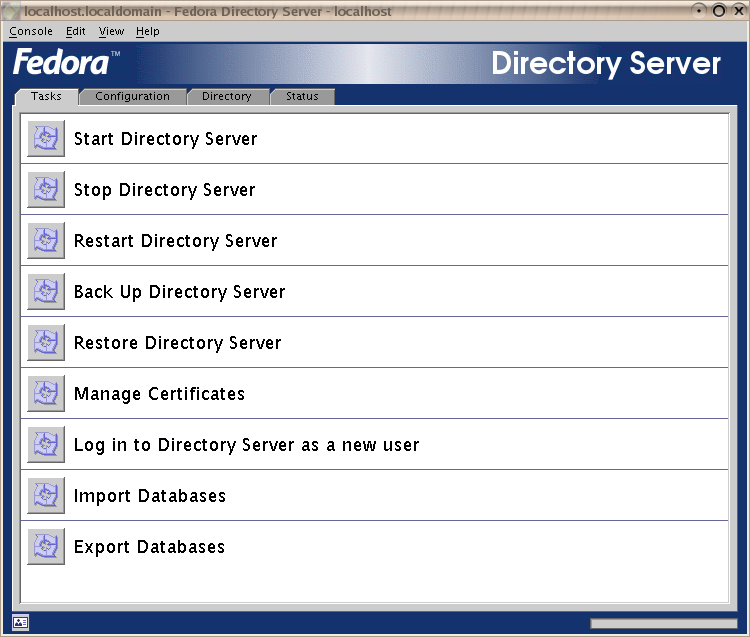Open the Console menu

pos(31,32)
